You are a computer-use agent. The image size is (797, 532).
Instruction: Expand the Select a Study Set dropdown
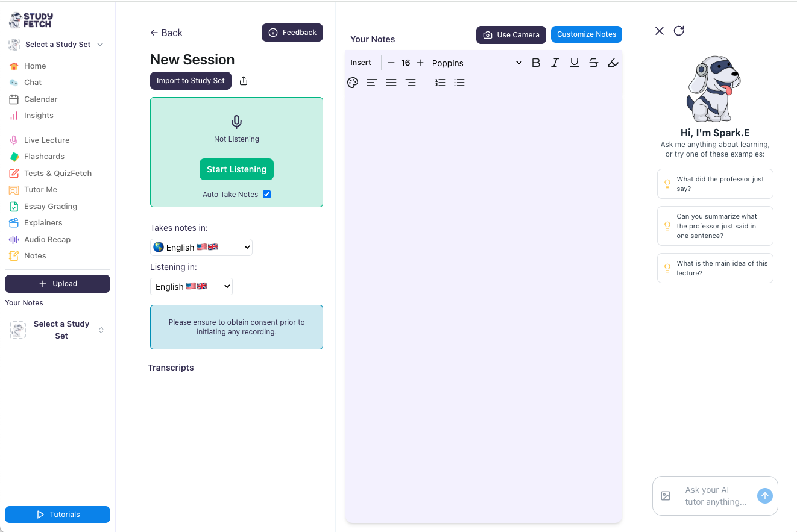coord(57,44)
